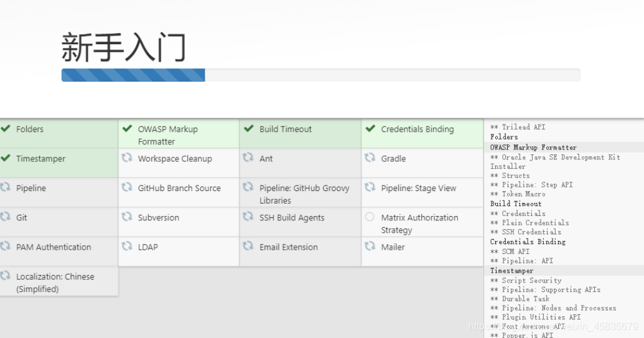644x338 pixels.
Task: Click the '** SSH Credentials' log line
Action: point(525,232)
